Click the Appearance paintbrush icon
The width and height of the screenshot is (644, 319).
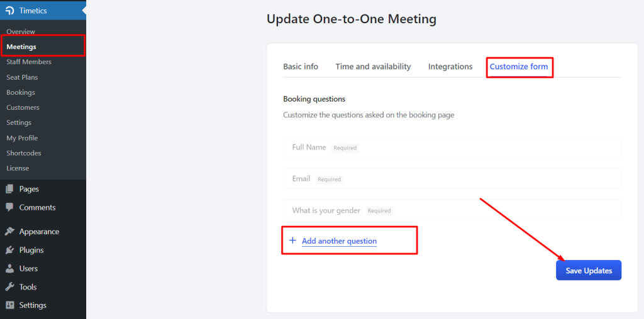(x=10, y=232)
